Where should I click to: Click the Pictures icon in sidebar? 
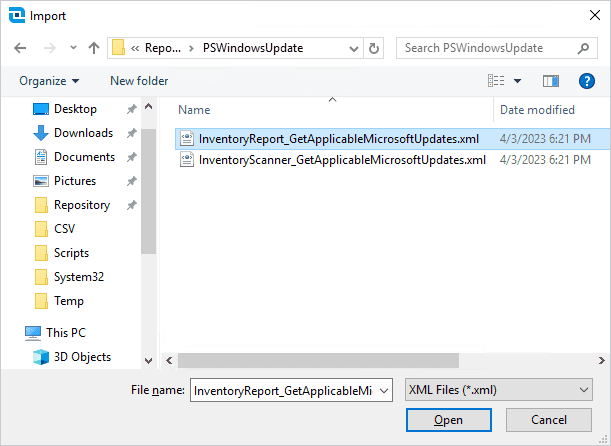click(x=41, y=181)
